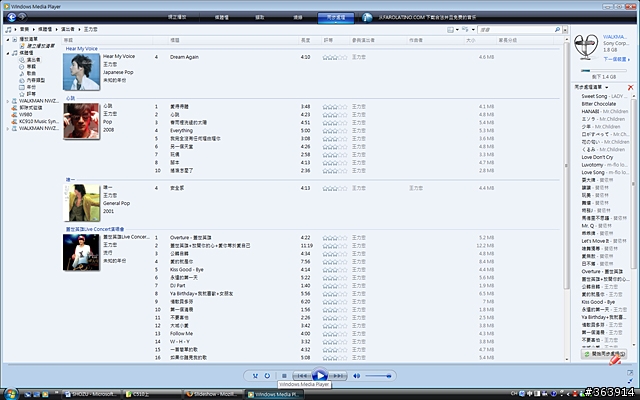Click the music note category icon in breadcrumb
640x400 pixels.
click(x=8, y=29)
